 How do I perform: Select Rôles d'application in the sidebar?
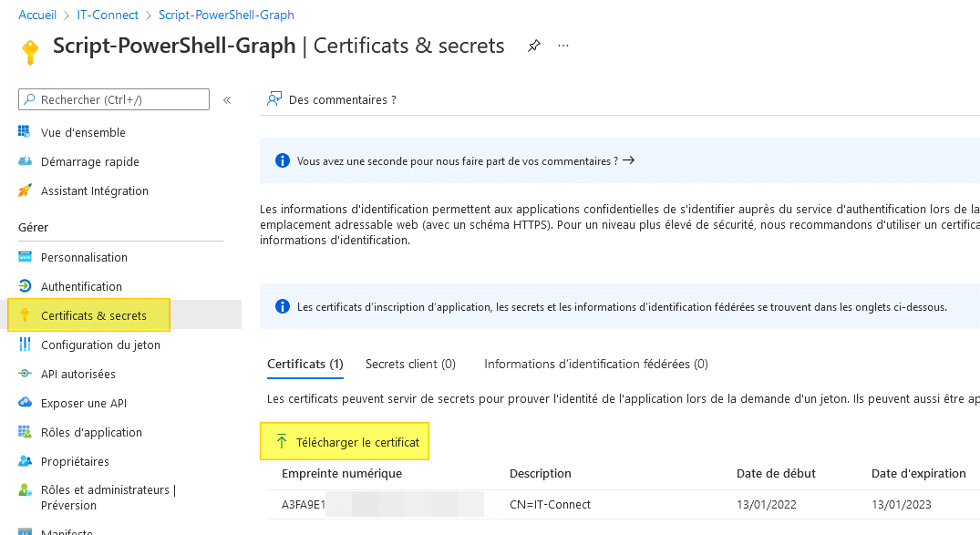93,432
